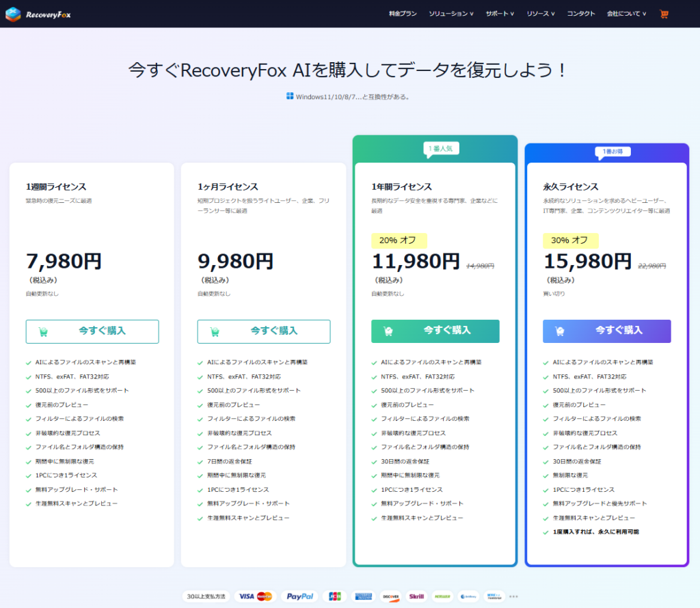Click checkmark beside 1度購入すれば、永久に利用可能
Viewport: 700px width, 608px height.
546,532
